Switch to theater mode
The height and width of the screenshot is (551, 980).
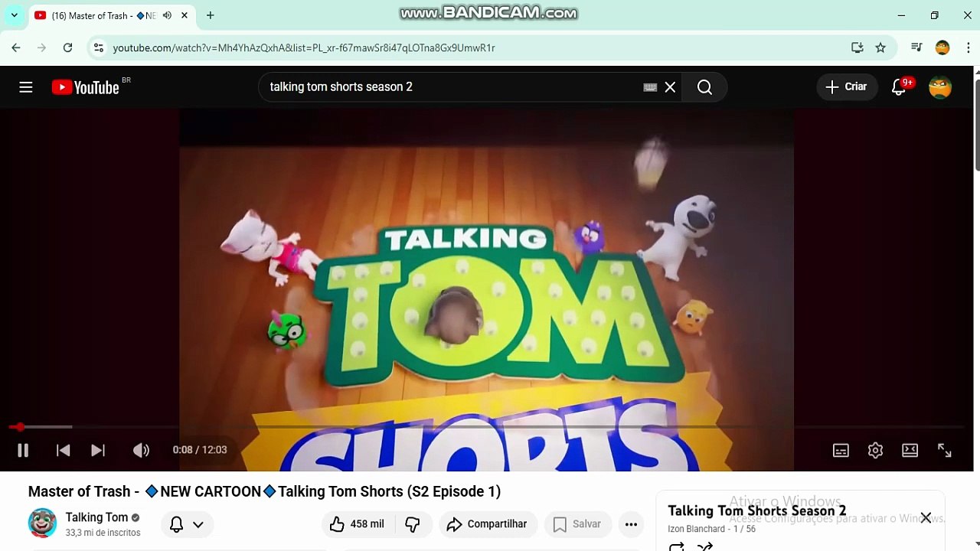(910, 451)
